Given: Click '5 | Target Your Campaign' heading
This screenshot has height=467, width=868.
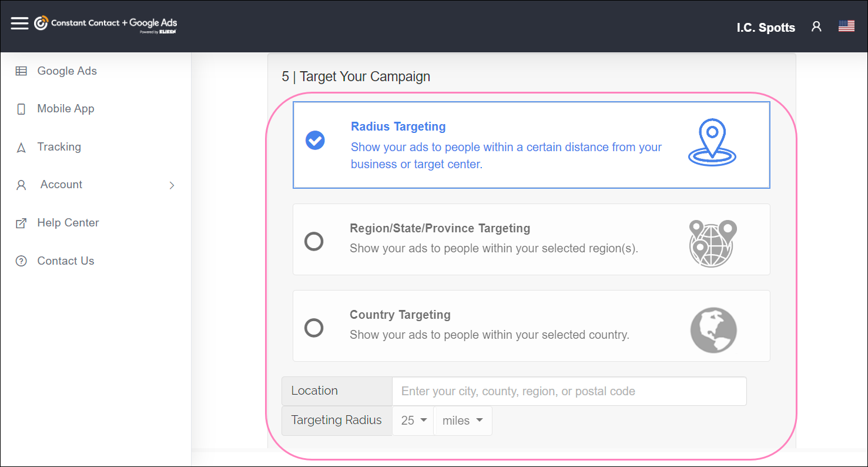Looking at the screenshot, I should click(x=356, y=76).
